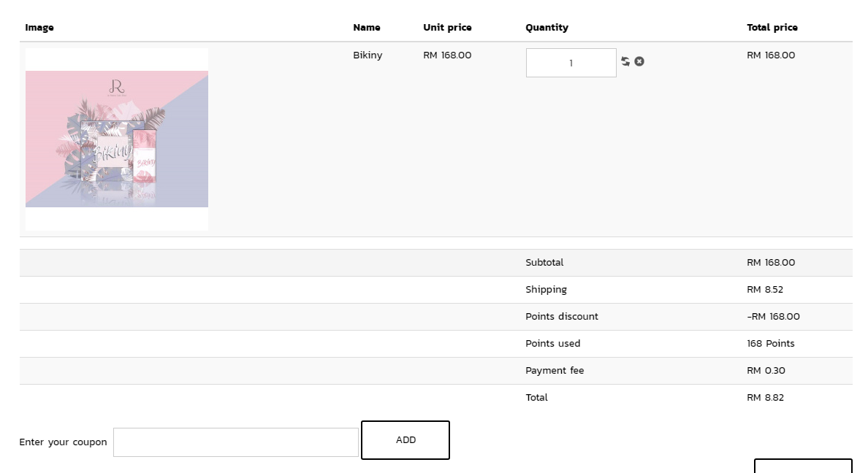Focus the quantity field showing 1

click(571, 63)
